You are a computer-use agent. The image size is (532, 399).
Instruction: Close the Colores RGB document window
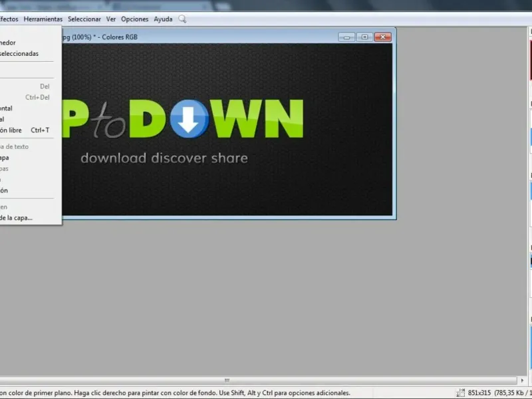383,37
